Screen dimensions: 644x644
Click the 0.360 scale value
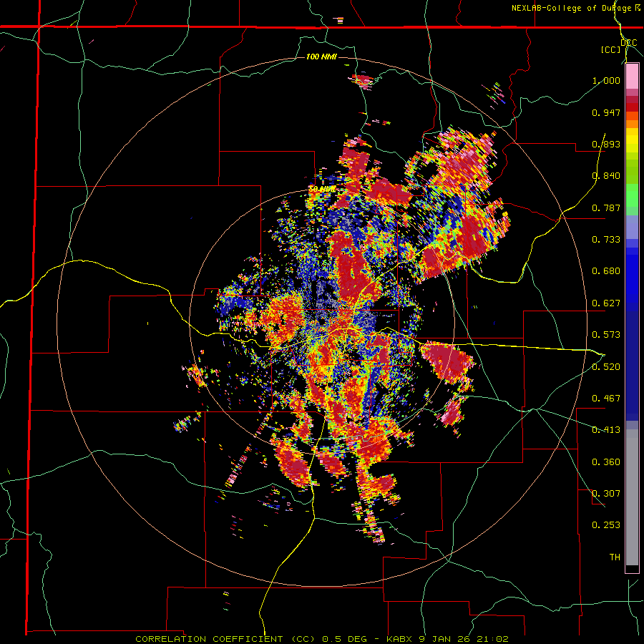pos(606,462)
